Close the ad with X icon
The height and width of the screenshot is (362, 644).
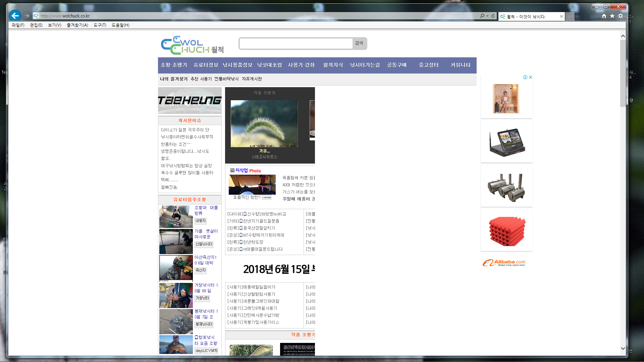(x=531, y=77)
